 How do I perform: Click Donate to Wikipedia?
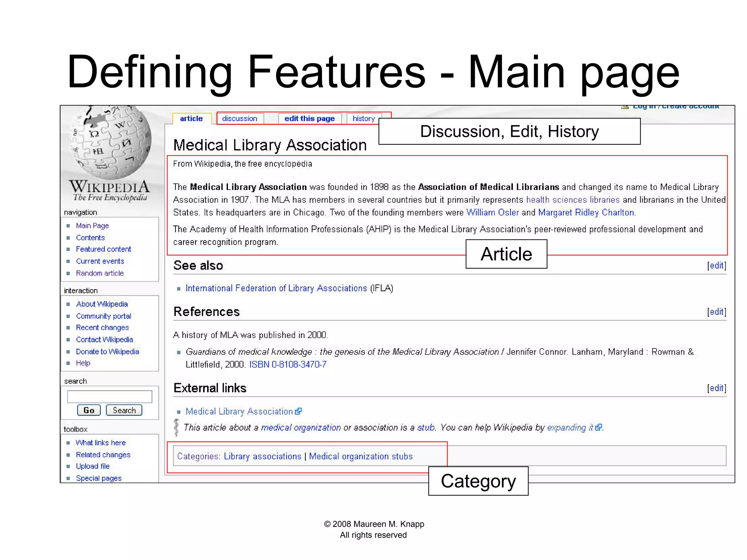click(108, 351)
